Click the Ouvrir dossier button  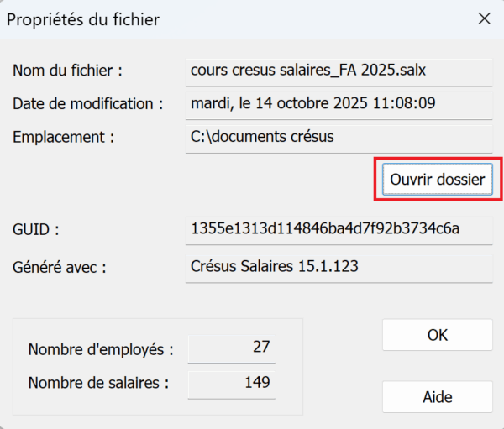437,179
